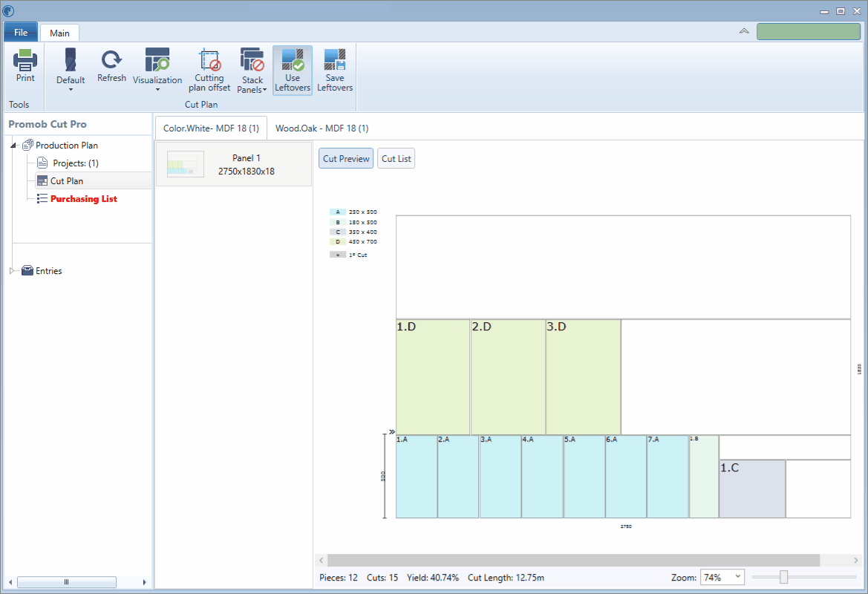Click the 1º Cut legend swatch
The width and height of the screenshot is (868, 594).
coord(338,255)
